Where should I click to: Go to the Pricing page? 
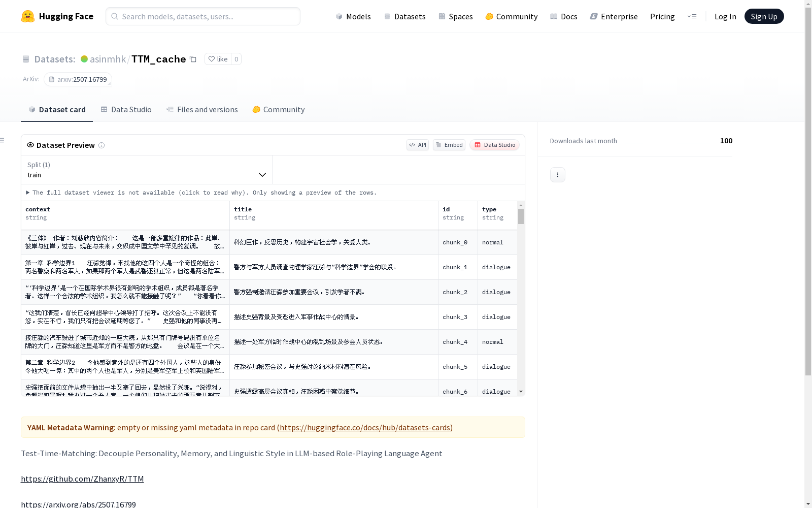click(x=662, y=16)
